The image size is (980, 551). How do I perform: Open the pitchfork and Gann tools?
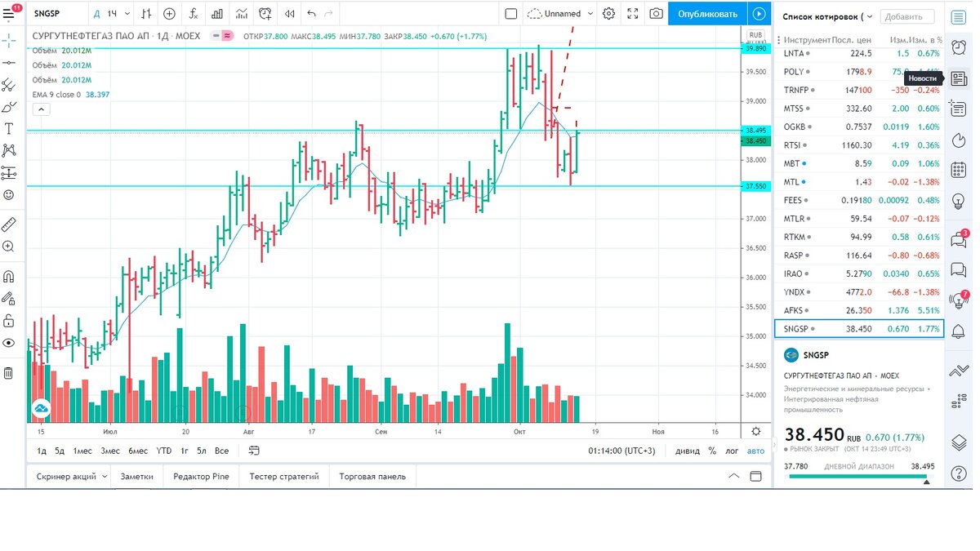pos(9,84)
